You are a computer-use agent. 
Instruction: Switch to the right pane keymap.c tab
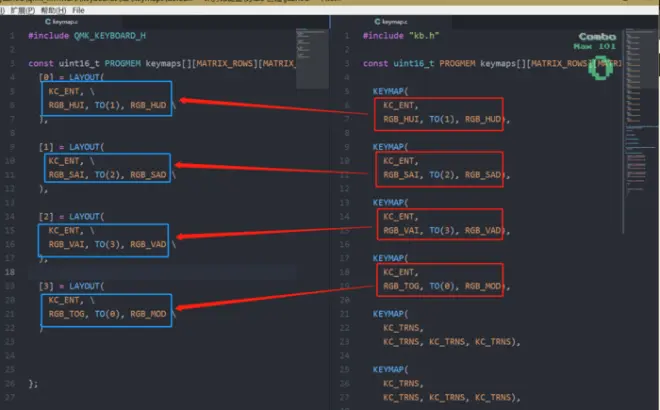click(391, 21)
